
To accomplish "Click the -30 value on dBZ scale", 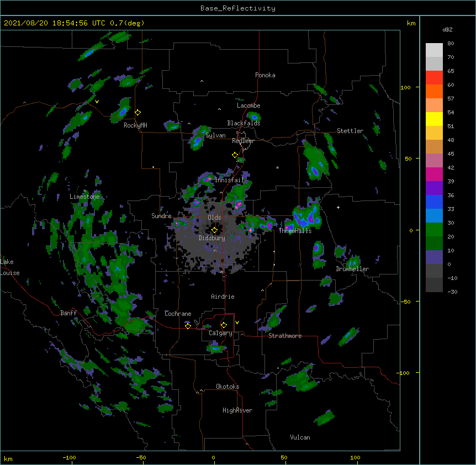I will 452,292.
